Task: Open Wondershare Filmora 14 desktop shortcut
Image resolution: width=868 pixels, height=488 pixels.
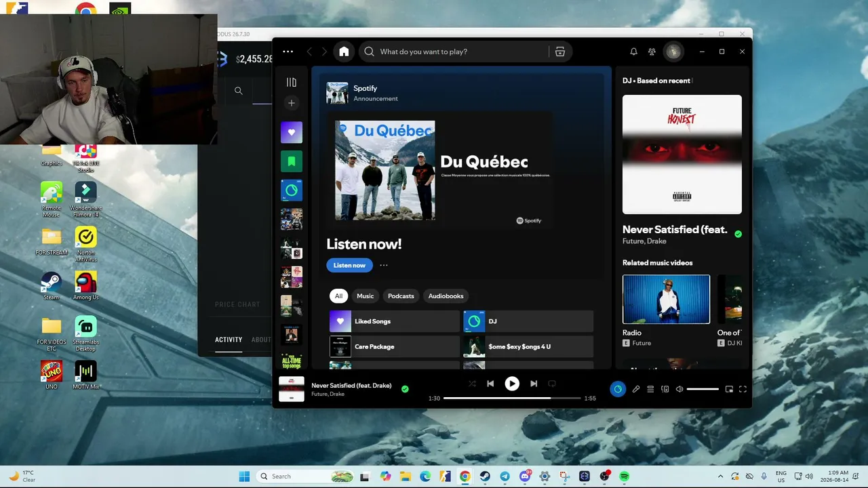Action: [85, 199]
